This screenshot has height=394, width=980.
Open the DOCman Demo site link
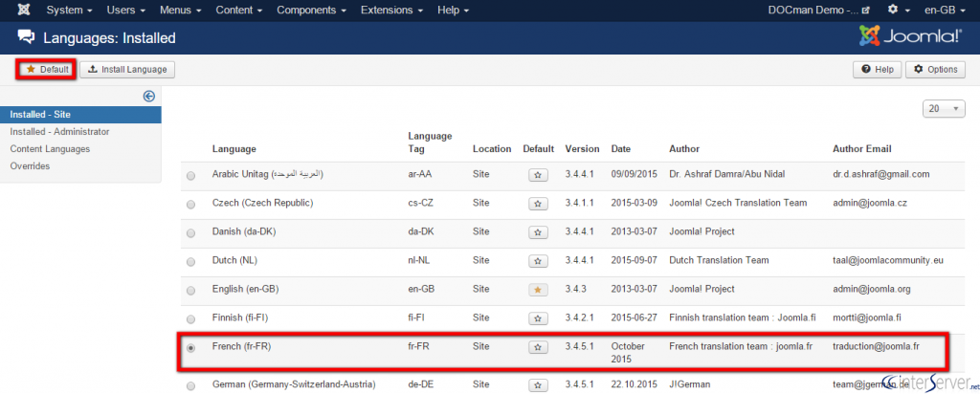click(818, 10)
